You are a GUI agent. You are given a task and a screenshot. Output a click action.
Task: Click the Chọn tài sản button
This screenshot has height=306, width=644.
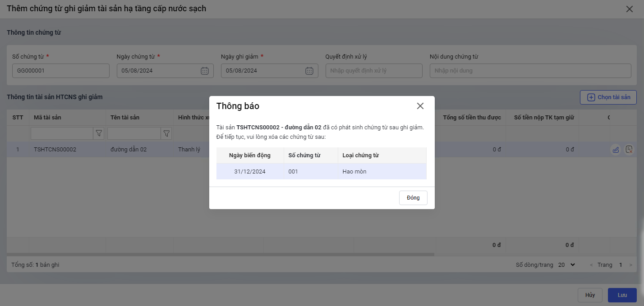(x=608, y=97)
